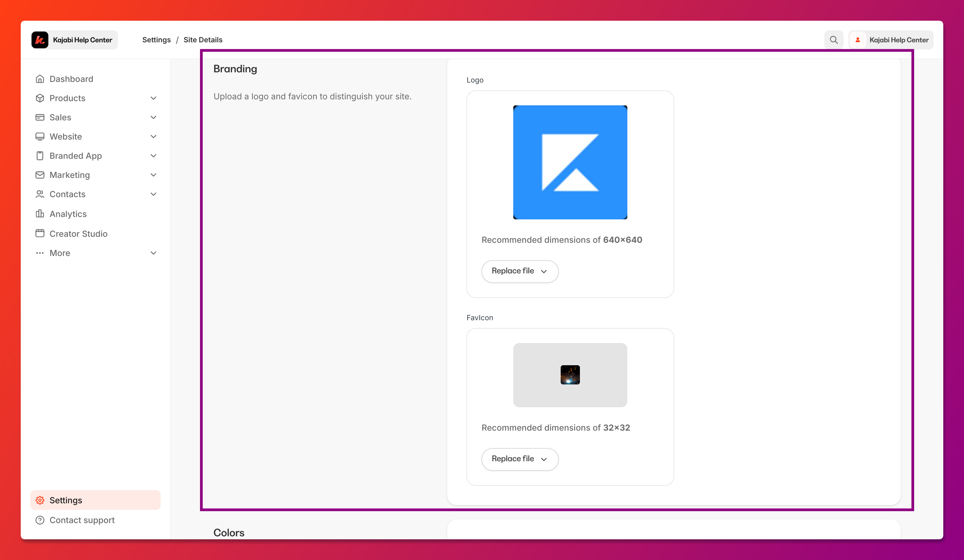The width and height of the screenshot is (964, 560).
Task: Click the Dashboard home icon
Action: tap(40, 79)
